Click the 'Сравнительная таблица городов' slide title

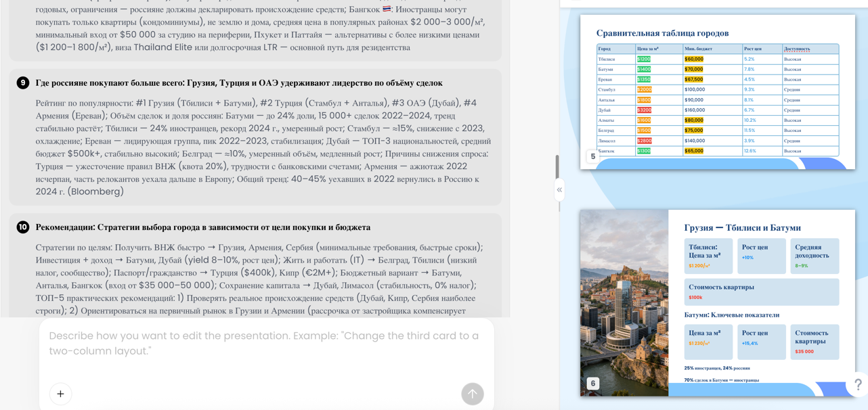(x=662, y=32)
